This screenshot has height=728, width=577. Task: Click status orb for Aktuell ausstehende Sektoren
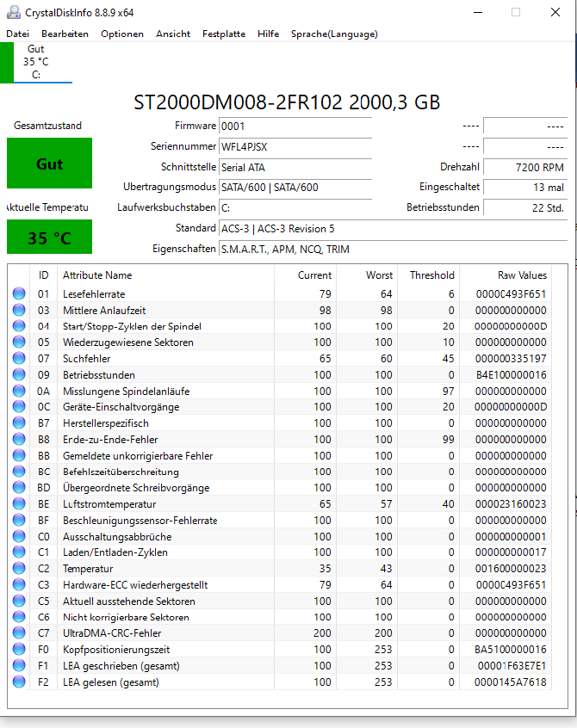(x=19, y=601)
